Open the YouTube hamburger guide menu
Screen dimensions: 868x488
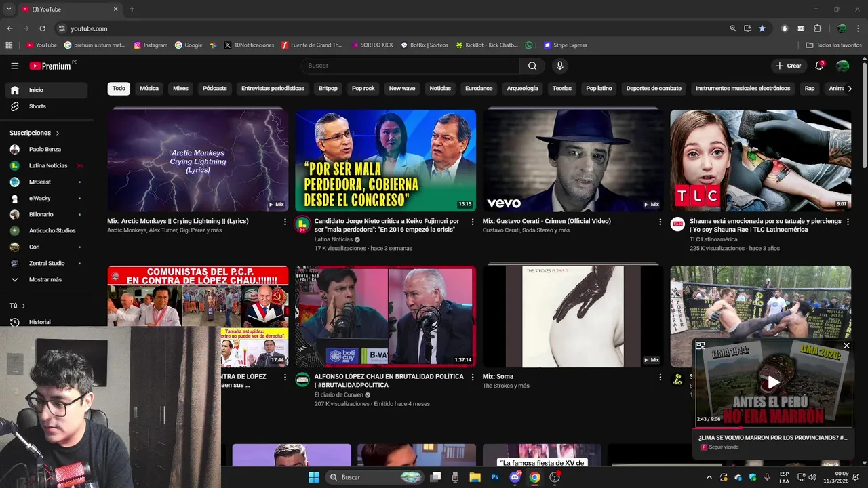14,66
